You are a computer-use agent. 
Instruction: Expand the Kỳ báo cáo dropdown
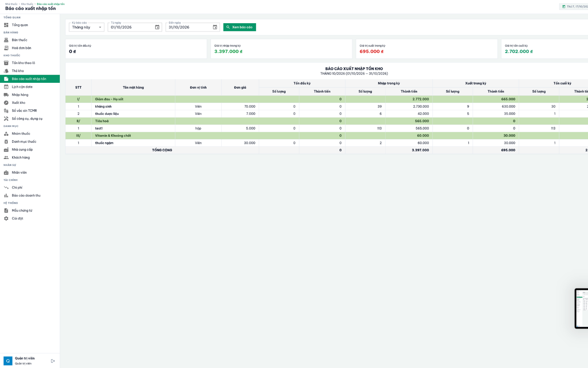pos(87,27)
